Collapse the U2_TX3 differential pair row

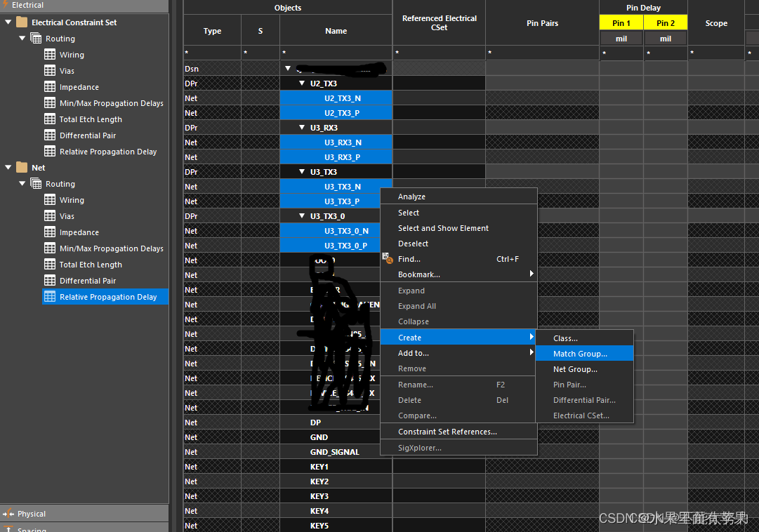302,84
